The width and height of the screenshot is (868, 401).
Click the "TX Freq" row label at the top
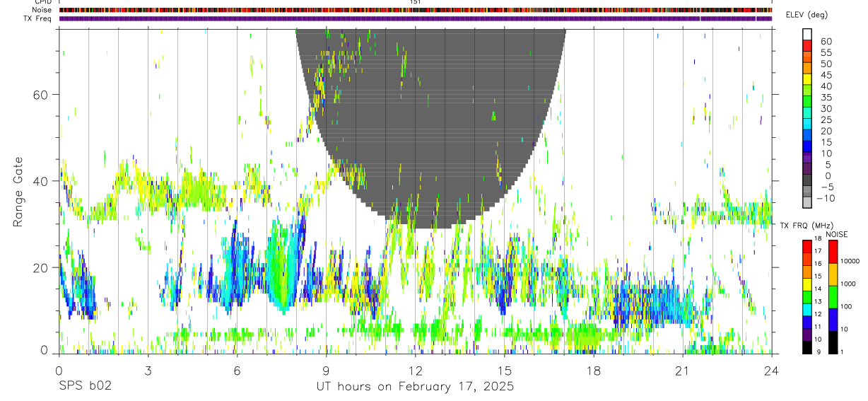coord(39,18)
